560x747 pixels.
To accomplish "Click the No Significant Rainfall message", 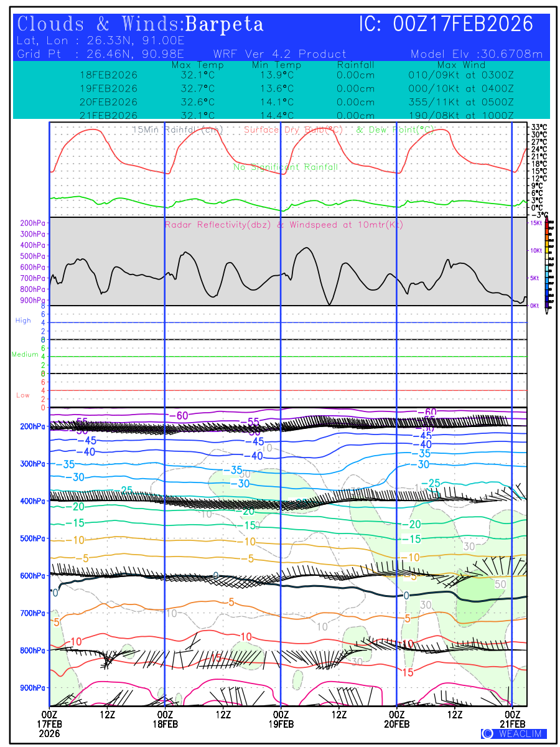I will [x=286, y=167].
